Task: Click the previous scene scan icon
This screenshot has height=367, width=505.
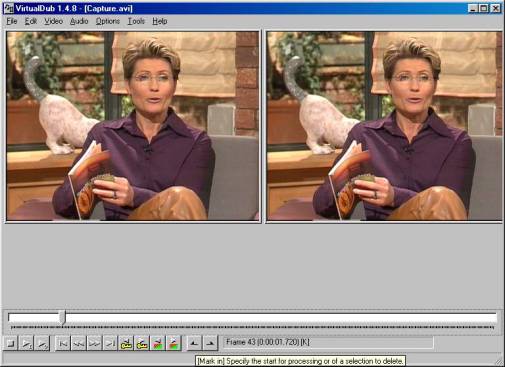Action: [158, 343]
